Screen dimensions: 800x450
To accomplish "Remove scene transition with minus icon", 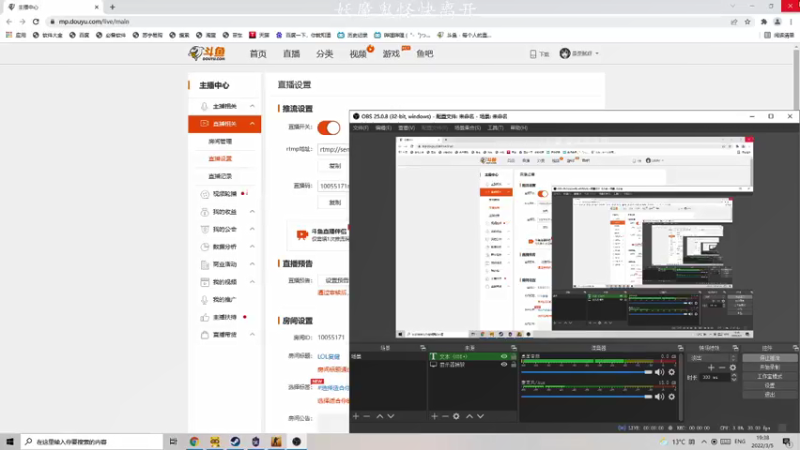I will click(x=722, y=367).
